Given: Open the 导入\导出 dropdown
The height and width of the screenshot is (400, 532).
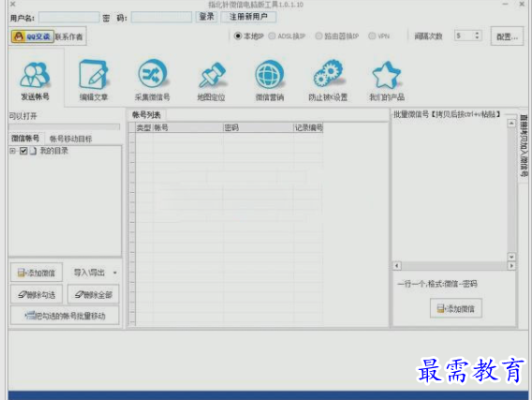Looking at the screenshot, I should pos(94,273).
